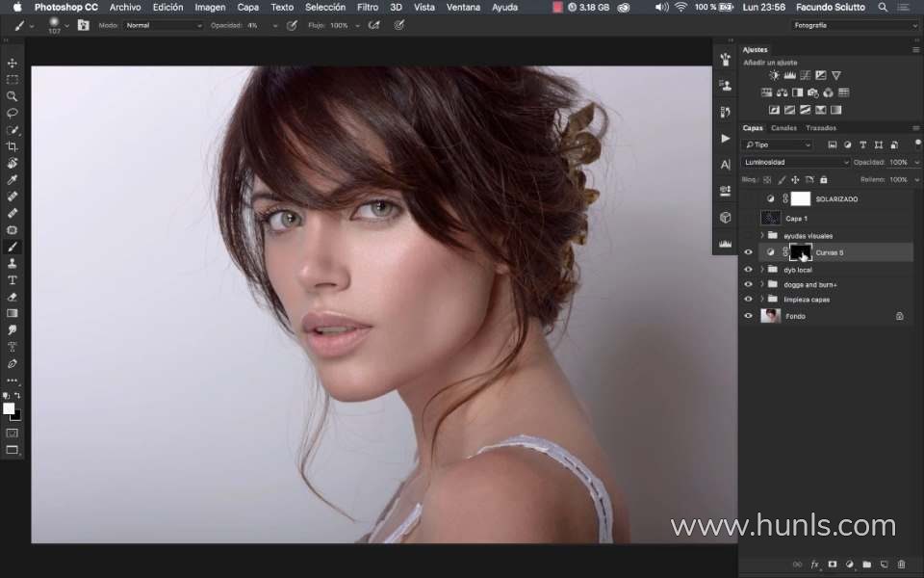Show the Capa 1 layer
Screen dimensions: 924x578
(748, 219)
